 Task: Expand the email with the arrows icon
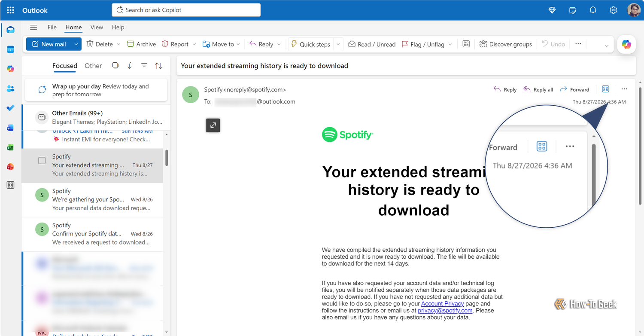(x=213, y=125)
